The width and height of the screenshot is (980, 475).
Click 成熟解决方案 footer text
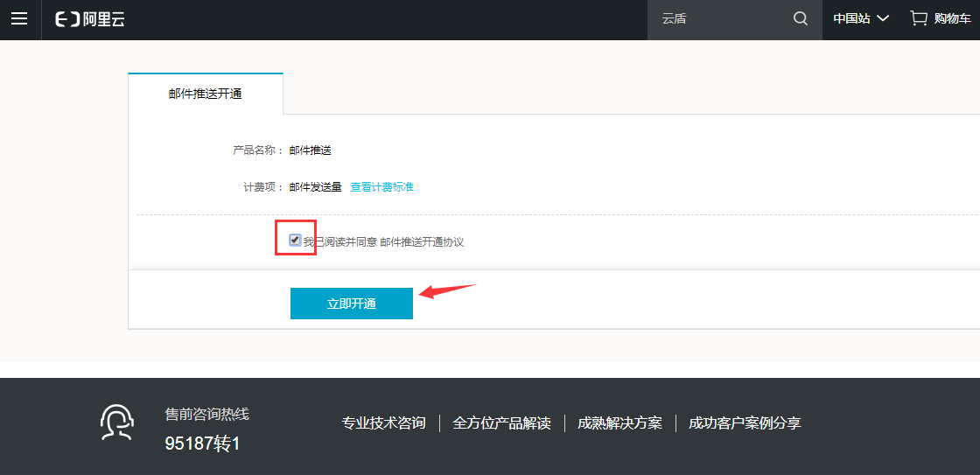pyautogui.click(x=619, y=423)
